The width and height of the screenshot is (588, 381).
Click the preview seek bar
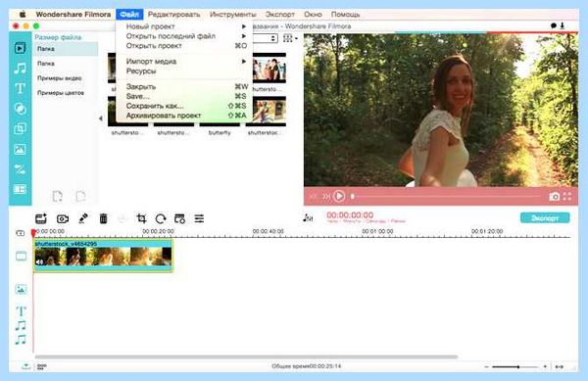(x=446, y=196)
